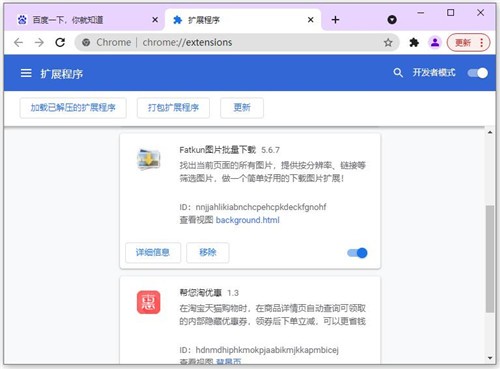This screenshot has height=369, width=500.
Task: Toggle 开发者模式 switch off
Action: pyautogui.click(x=477, y=73)
